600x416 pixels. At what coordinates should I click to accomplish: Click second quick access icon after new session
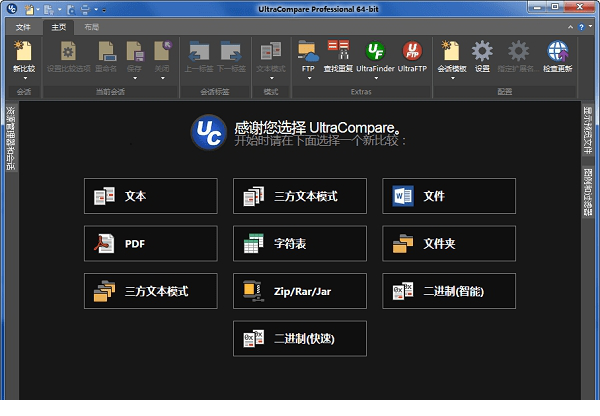tap(49, 9)
